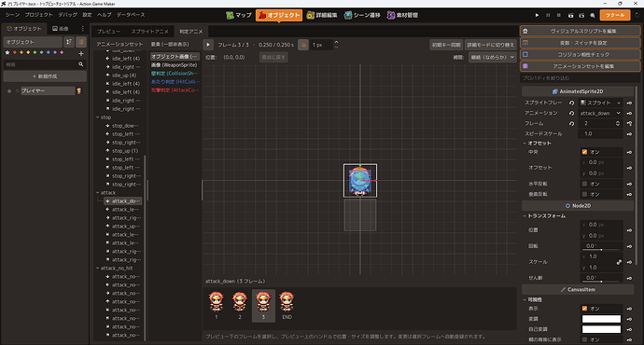Filter by the red color tag
The image size is (644, 345).
tap(15, 52)
